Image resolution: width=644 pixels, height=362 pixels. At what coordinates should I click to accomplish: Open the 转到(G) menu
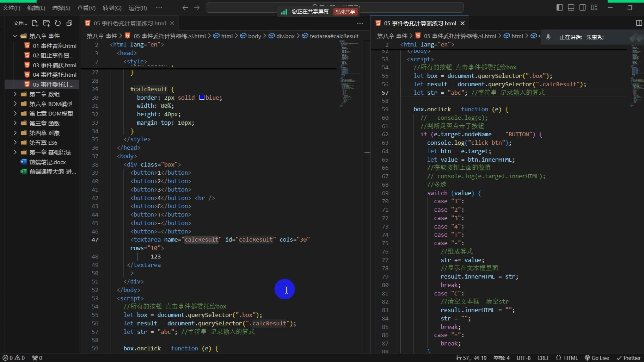click(112, 8)
